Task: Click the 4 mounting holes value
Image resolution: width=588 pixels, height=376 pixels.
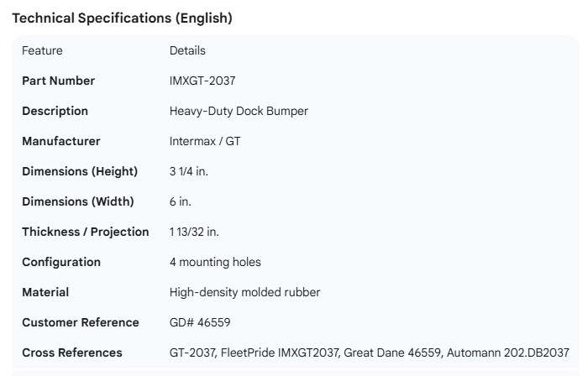Action: 215,262
